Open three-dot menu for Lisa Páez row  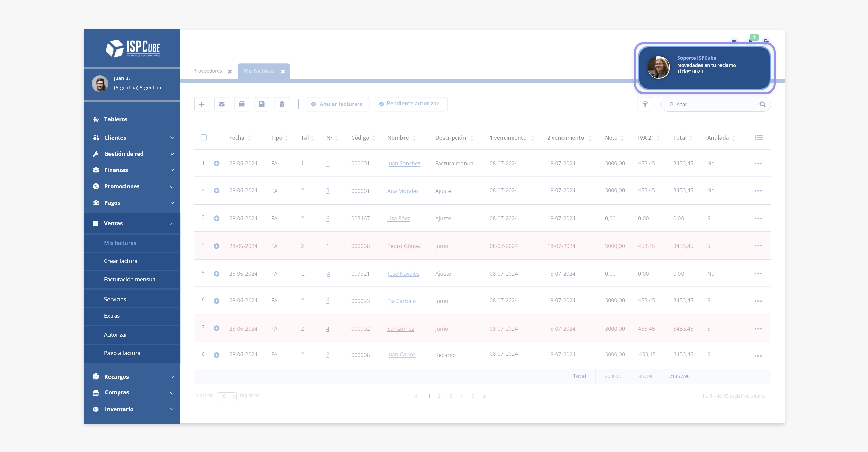(x=758, y=218)
